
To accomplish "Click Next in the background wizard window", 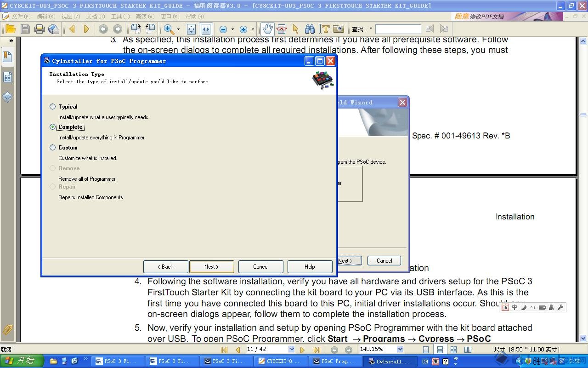I will click(x=350, y=260).
